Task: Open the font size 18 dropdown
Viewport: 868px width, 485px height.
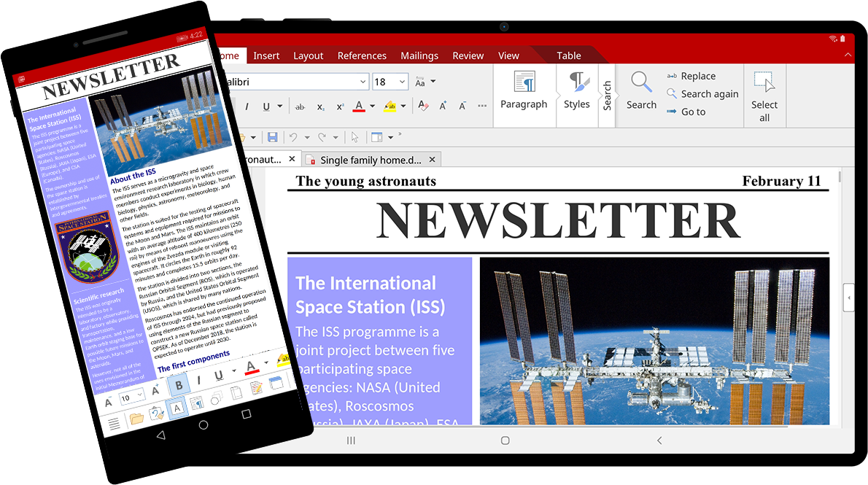Action: pyautogui.click(x=402, y=82)
